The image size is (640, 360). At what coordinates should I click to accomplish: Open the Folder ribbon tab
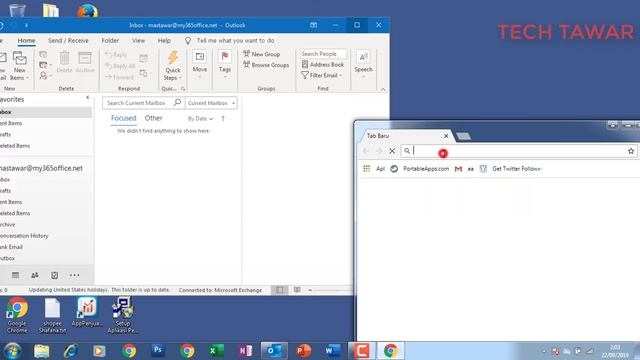(110, 40)
